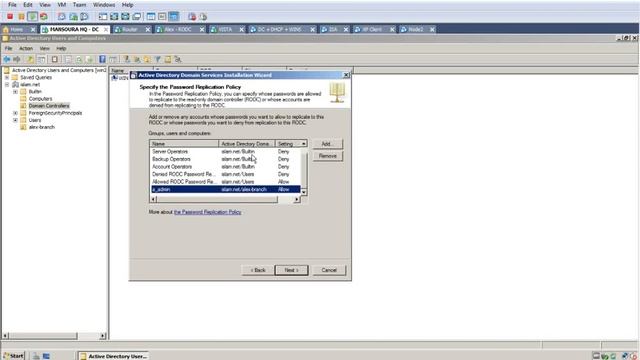Close the Router tab
Image resolution: width=640 pixels, height=360 pixels.
tap(148, 29)
